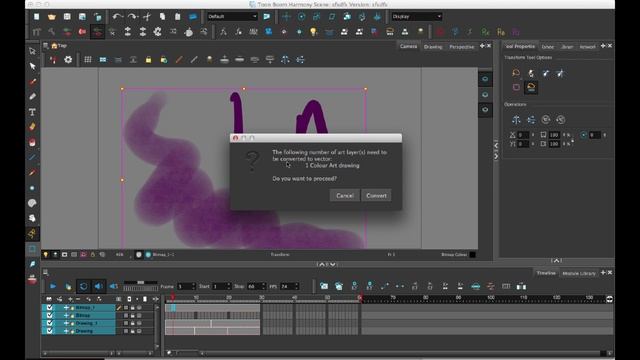Toggle lock on Bitmap_1 layer
Viewport: 640px width, 360px height.
coord(132,307)
